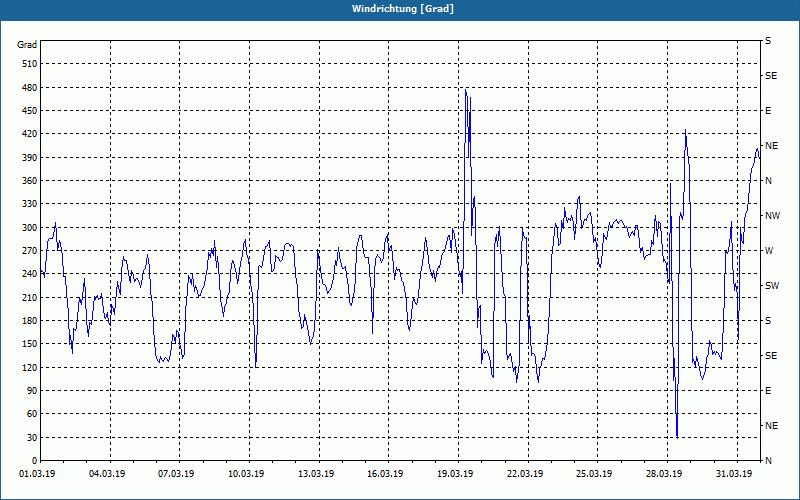
Task: Click the "150" degree axis label
Action: [30, 344]
